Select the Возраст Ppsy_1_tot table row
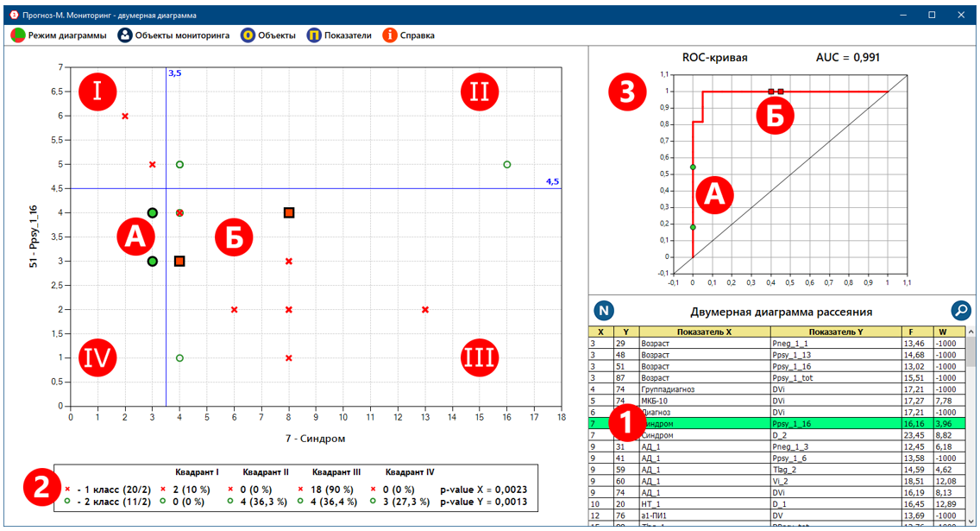The height and width of the screenshot is (531, 980). tap(776, 377)
